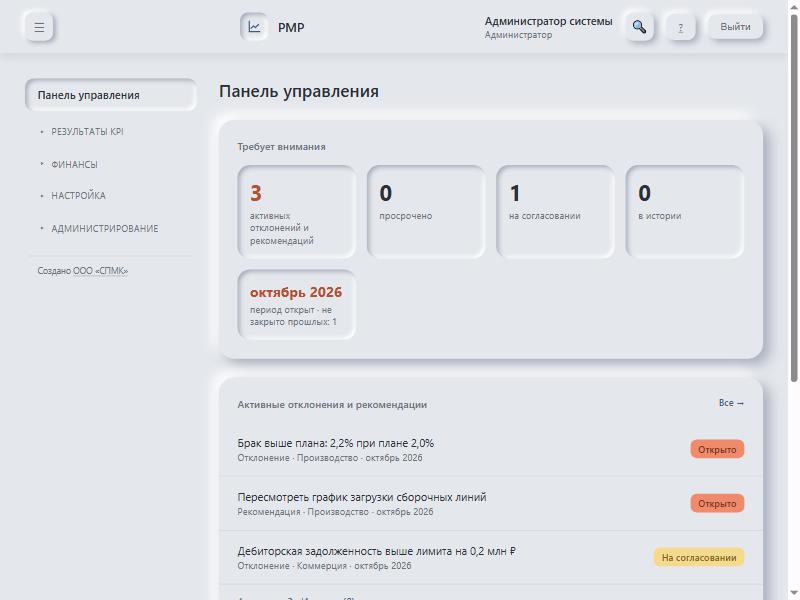Open the 3 активных отклонений card
The image size is (800, 600).
tap(297, 212)
